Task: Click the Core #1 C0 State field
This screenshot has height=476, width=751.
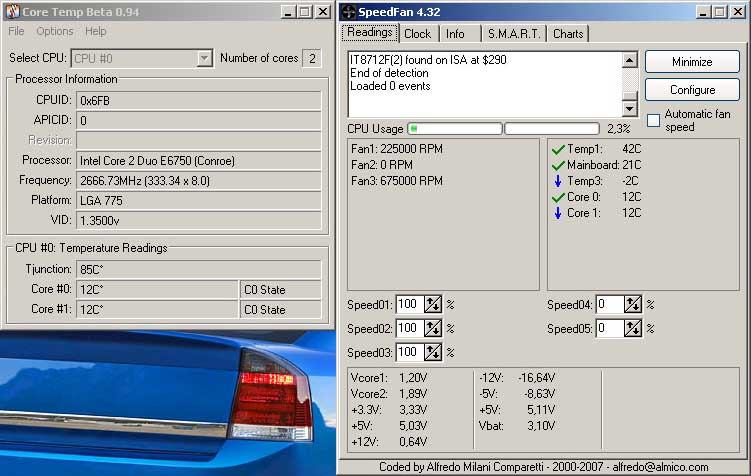Action: click(280, 310)
